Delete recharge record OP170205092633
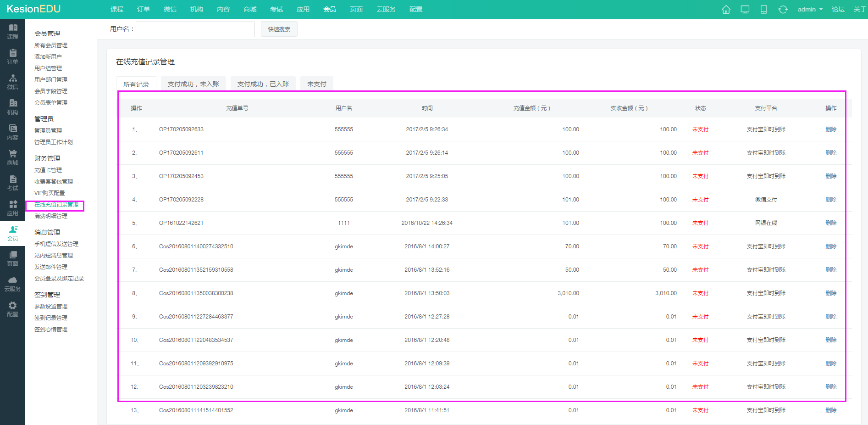Image resolution: width=868 pixels, height=425 pixels. coord(831,129)
